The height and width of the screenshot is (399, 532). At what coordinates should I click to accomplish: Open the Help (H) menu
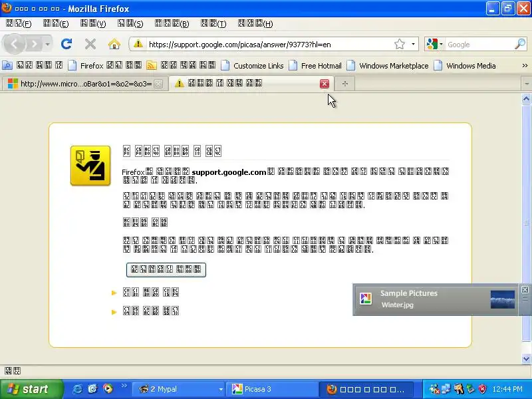point(255,24)
